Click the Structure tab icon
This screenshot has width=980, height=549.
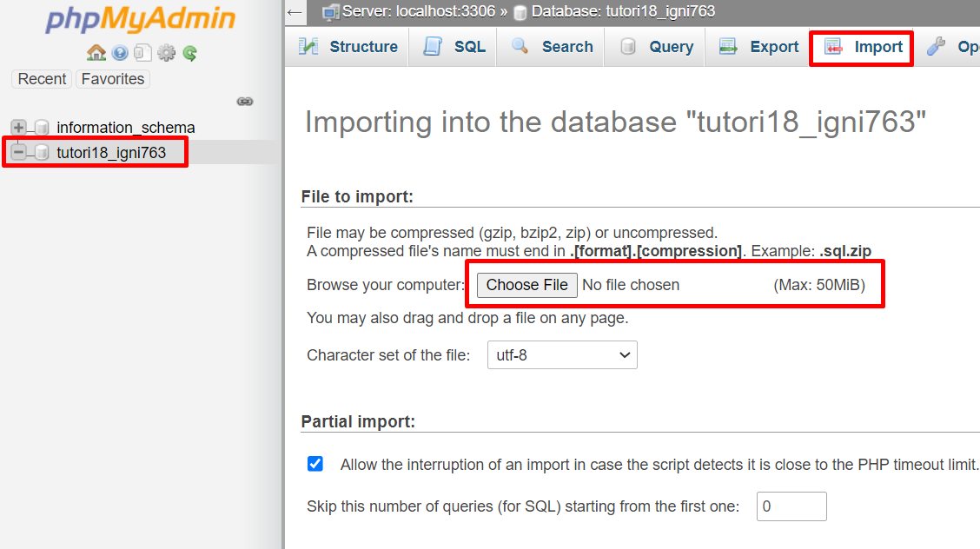[308, 46]
